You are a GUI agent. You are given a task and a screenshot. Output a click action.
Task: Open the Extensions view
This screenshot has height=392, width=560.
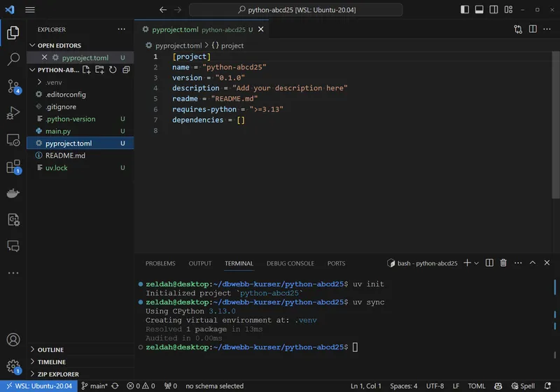(x=13, y=167)
